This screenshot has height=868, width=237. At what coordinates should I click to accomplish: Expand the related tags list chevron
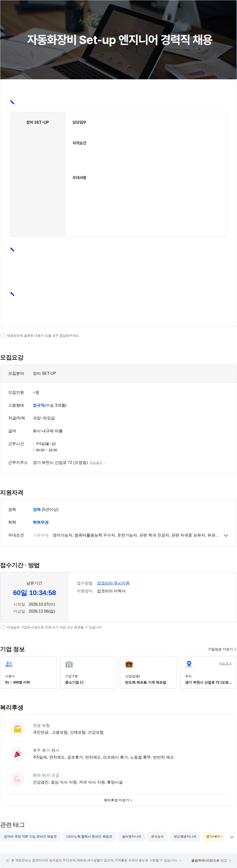(232, 837)
